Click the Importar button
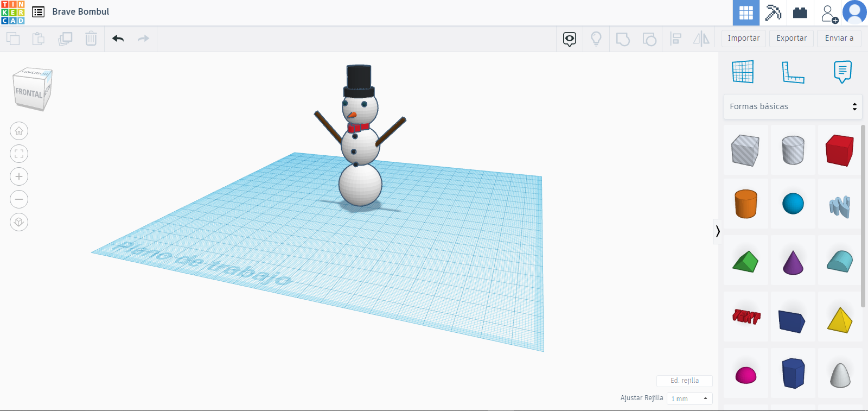This screenshot has width=868, height=411. [x=744, y=39]
